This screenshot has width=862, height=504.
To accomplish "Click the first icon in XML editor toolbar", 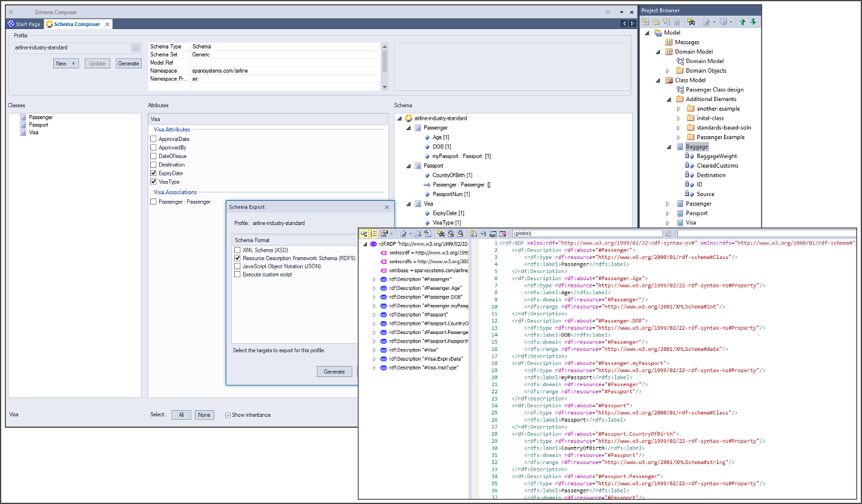I will 364,234.
